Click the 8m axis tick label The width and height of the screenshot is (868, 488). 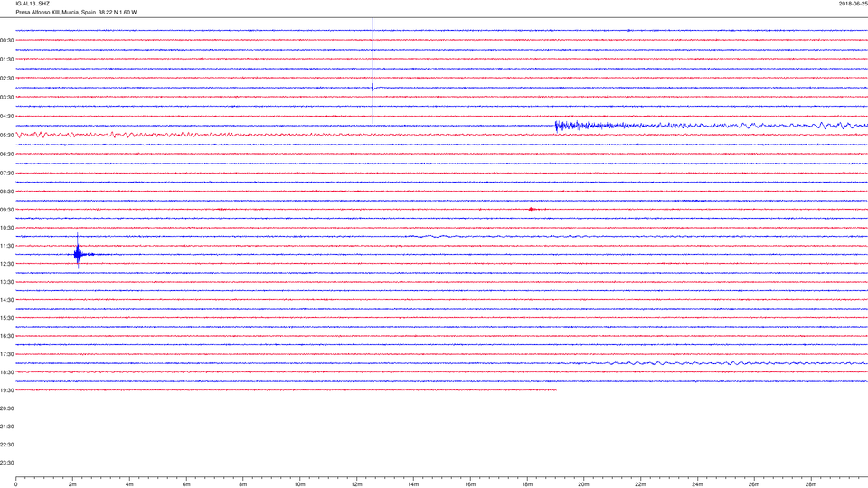click(243, 484)
